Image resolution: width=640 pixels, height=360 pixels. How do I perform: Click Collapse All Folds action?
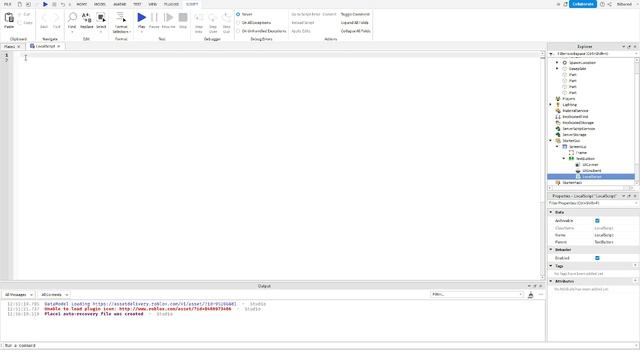[356, 31]
